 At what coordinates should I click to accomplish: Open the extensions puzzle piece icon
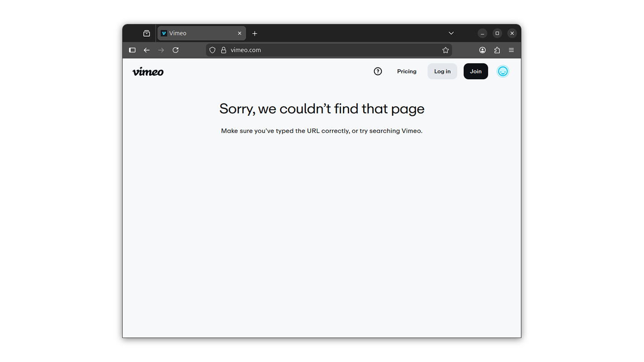coord(497,50)
